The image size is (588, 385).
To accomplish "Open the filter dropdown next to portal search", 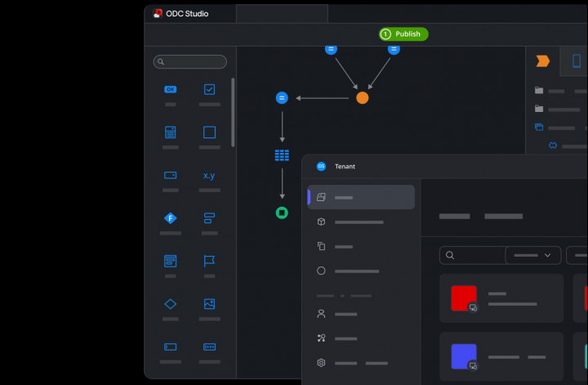I will coord(532,256).
